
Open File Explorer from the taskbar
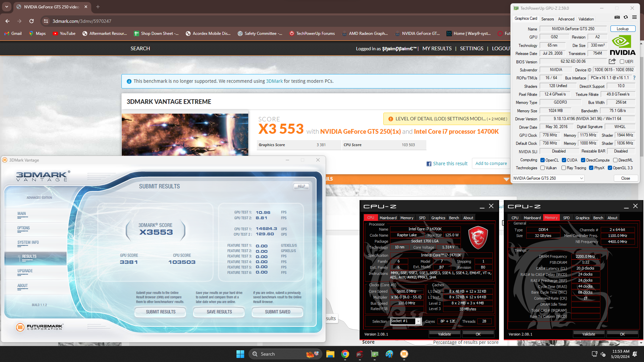coord(330,354)
